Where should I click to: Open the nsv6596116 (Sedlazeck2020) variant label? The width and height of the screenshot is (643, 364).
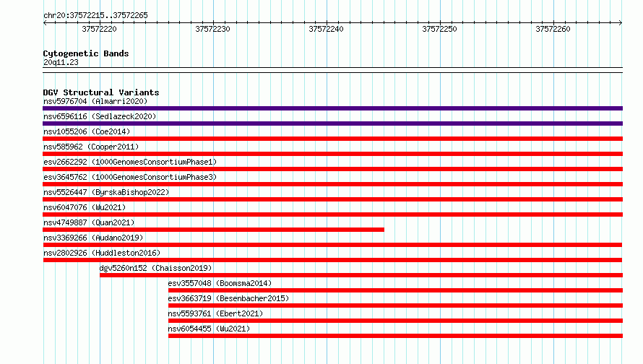tap(100, 116)
